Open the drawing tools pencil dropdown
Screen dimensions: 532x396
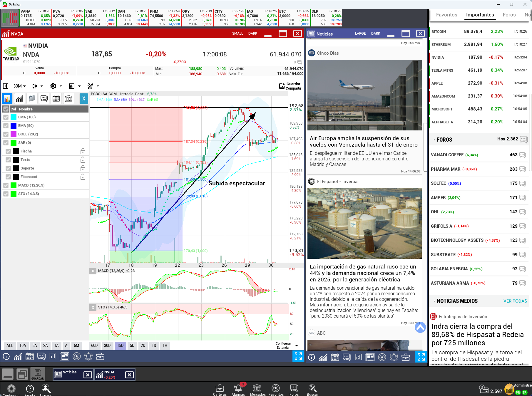[93, 86]
